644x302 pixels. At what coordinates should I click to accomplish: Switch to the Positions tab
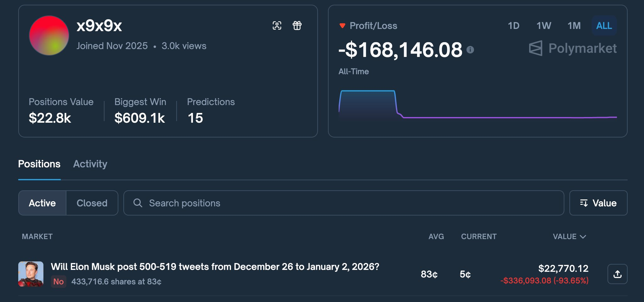click(x=39, y=164)
